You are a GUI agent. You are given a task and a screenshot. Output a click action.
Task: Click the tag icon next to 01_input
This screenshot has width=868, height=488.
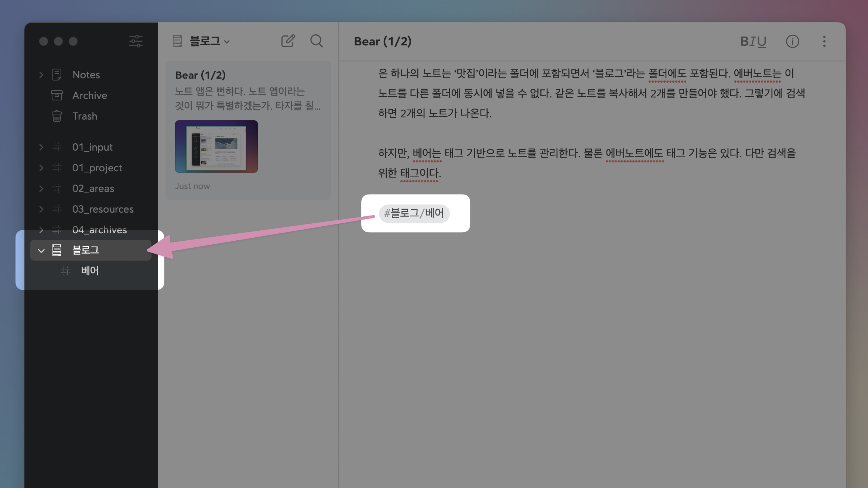coord(57,147)
